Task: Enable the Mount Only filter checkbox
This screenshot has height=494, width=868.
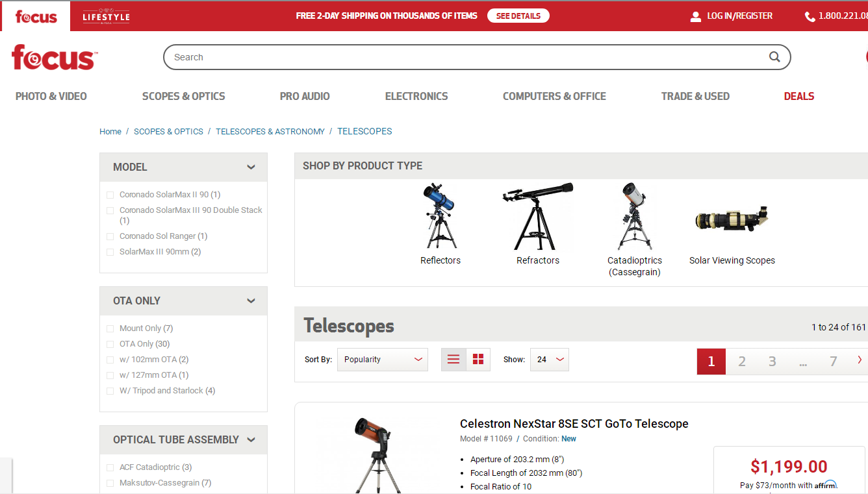Action: (x=110, y=328)
